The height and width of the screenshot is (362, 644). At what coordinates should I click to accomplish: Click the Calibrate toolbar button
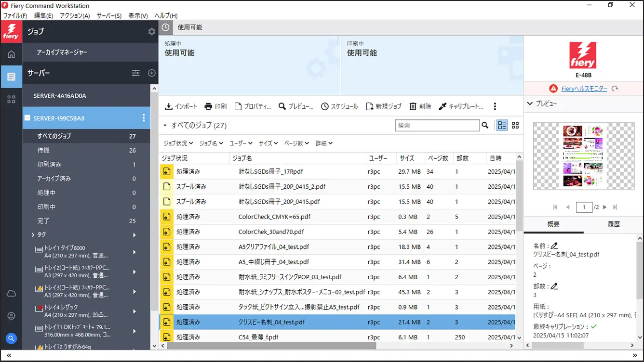(461, 106)
